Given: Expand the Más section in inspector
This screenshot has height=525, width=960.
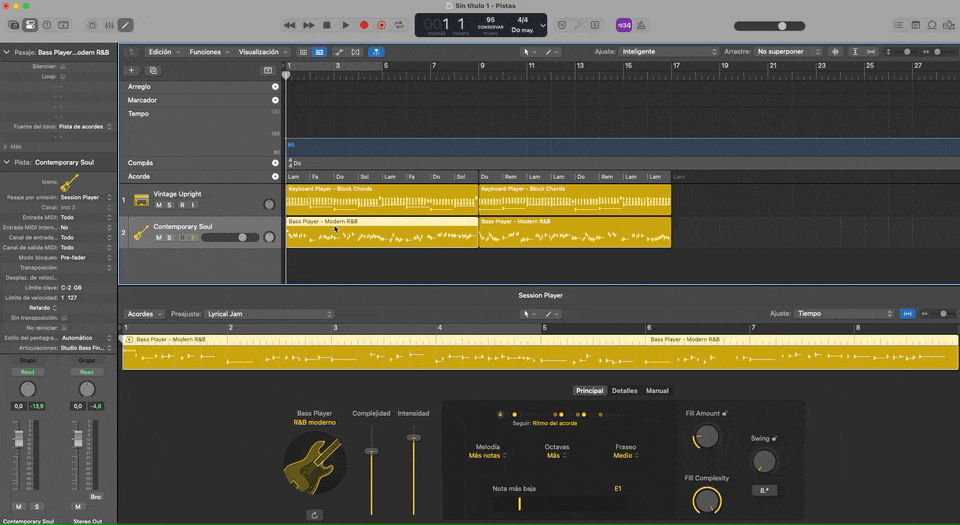Looking at the screenshot, I should pyautogui.click(x=6, y=147).
